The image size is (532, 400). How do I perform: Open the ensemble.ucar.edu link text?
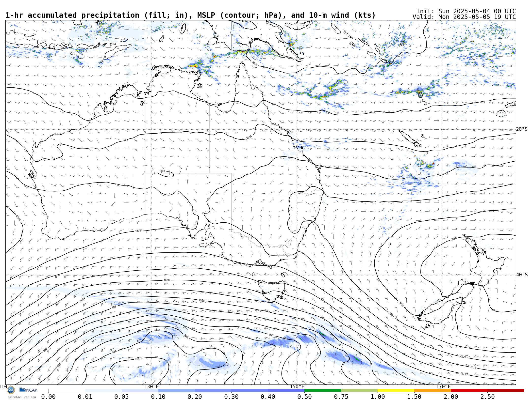22,397
